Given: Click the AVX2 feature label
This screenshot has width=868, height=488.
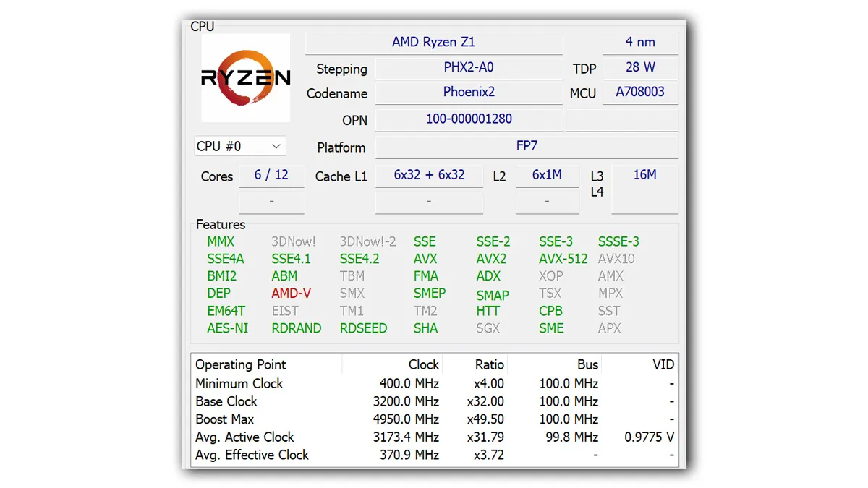Looking at the screenshot, I should [491, 259].
